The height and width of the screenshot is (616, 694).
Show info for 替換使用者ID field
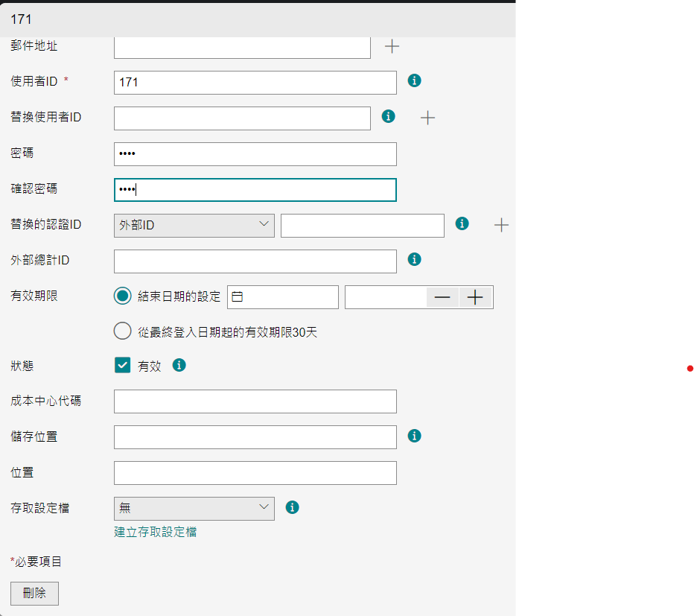pyautogui.click(x=388, y=116)
